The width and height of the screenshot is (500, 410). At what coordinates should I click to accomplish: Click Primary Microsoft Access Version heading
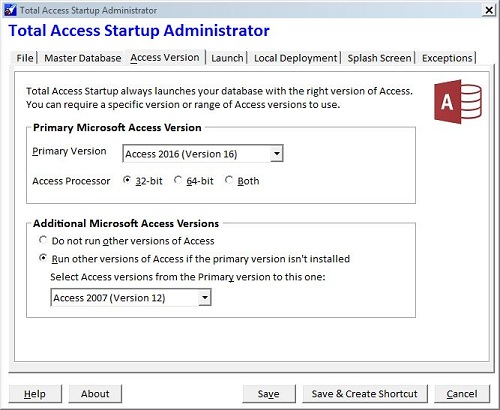[x=117, y=128]
